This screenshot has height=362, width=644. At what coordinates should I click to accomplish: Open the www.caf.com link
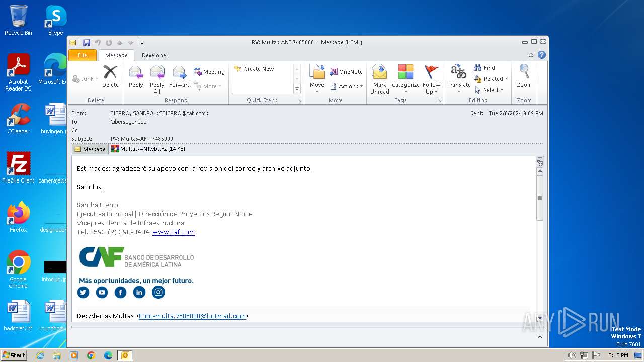(x=174, y=232)
